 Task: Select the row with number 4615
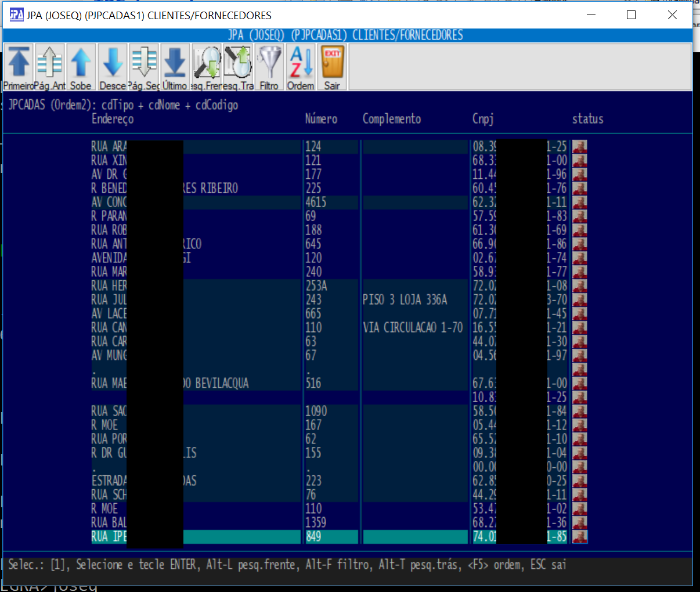pyautogui.click(x=316, y=203)
